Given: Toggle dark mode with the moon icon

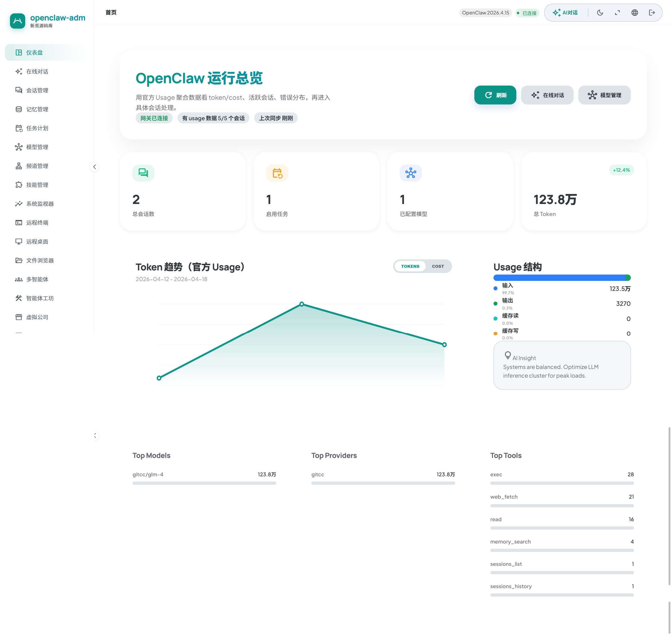Looking at the screenshot, I should click(600, 13).
